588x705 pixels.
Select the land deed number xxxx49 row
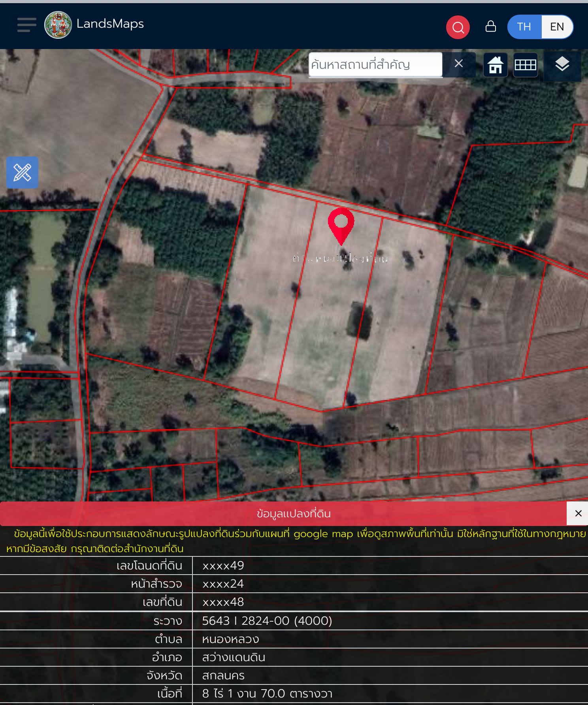click(x=223, y=566)
